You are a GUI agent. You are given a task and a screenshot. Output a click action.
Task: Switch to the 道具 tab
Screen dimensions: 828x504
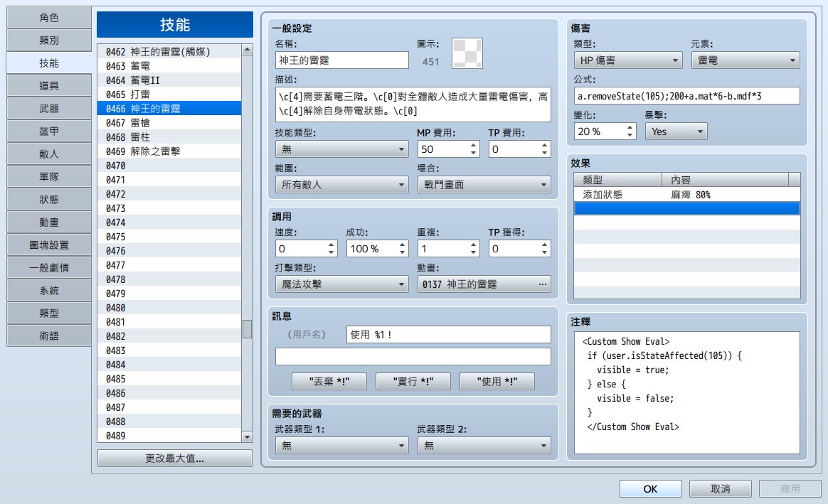(48, 85)
